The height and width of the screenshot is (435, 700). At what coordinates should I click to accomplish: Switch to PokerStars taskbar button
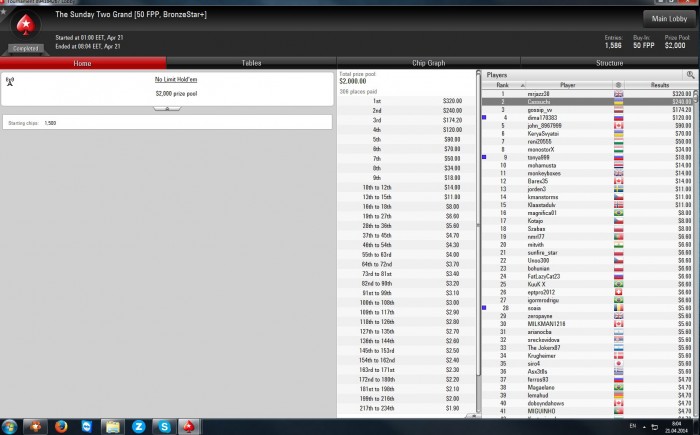[189, 427]
